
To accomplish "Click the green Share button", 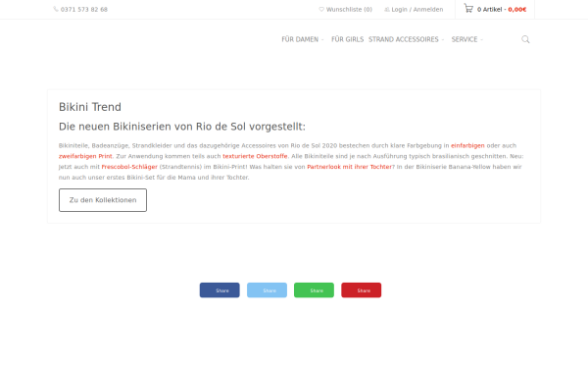I will pyautogui.click(x=314, y=290).
